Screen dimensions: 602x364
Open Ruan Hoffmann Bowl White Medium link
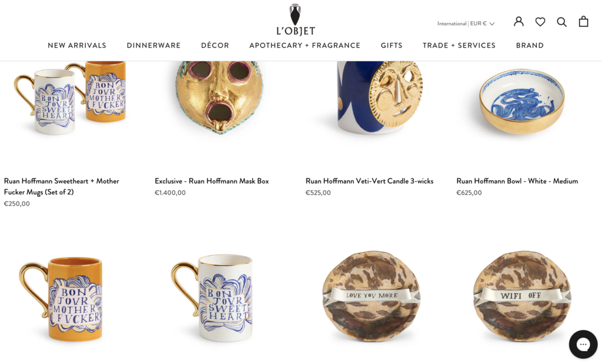(517, 181)
